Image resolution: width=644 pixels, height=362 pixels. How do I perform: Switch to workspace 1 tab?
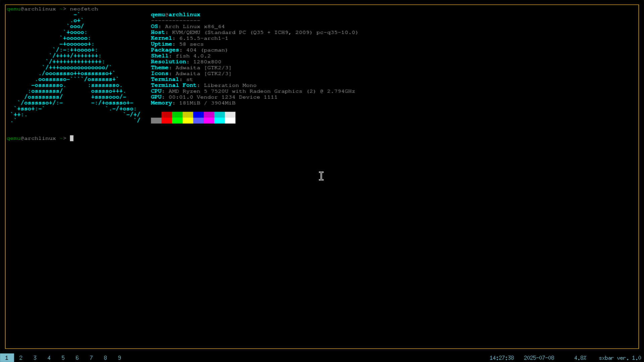[x=7, y=358]
